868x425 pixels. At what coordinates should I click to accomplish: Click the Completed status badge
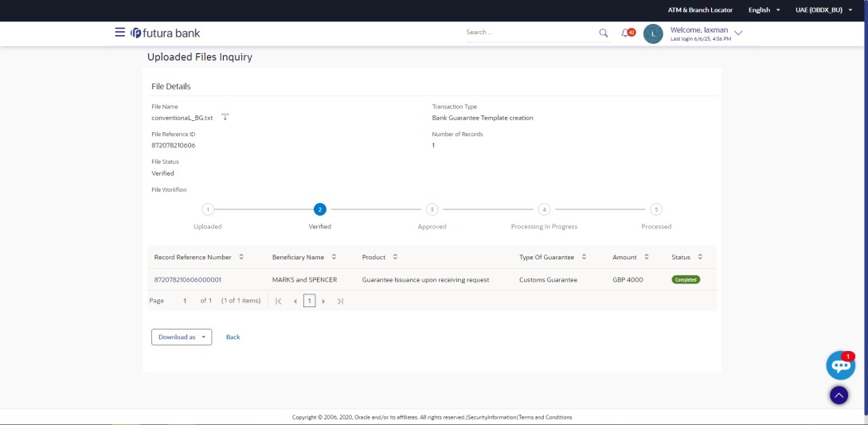[x=686, y=279]
